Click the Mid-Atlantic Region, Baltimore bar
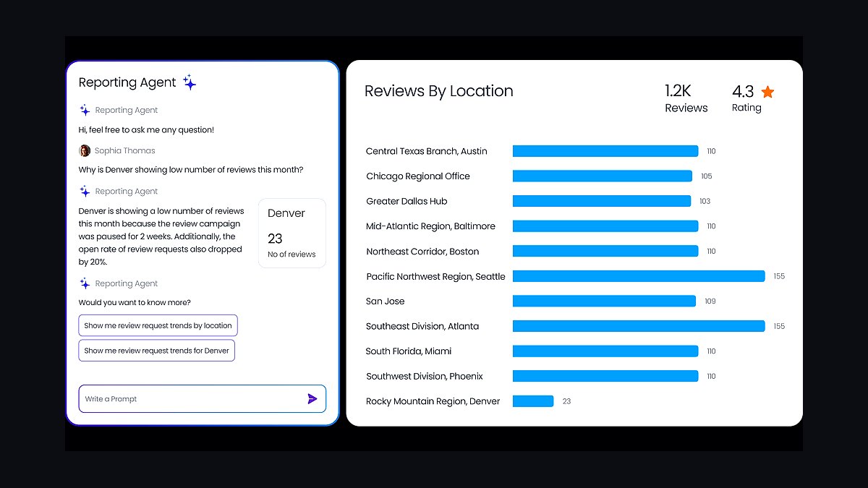The height and width of the screenshot is (488, 868). pyautogui.click(x=605, y=226)
